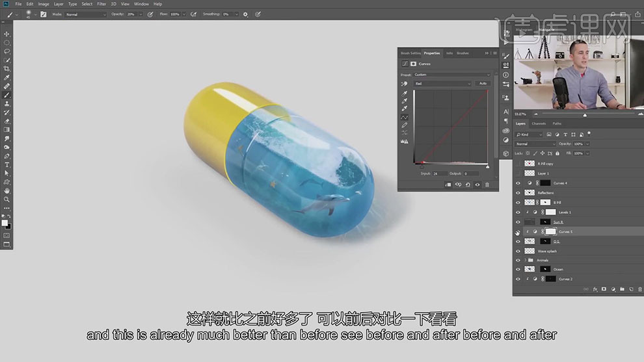
Task: Switch to the Paths tab
Action: (557, 123)
